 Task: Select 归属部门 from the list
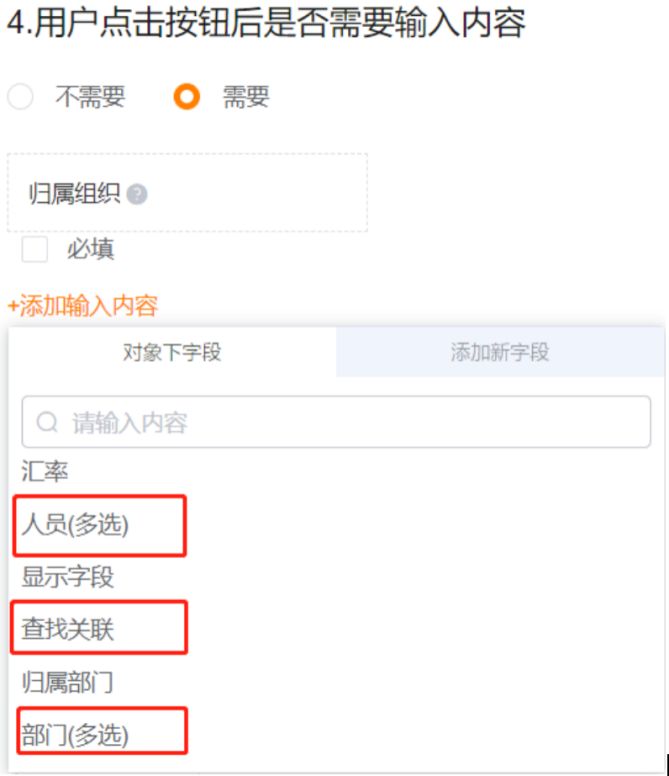click(68, 683)
